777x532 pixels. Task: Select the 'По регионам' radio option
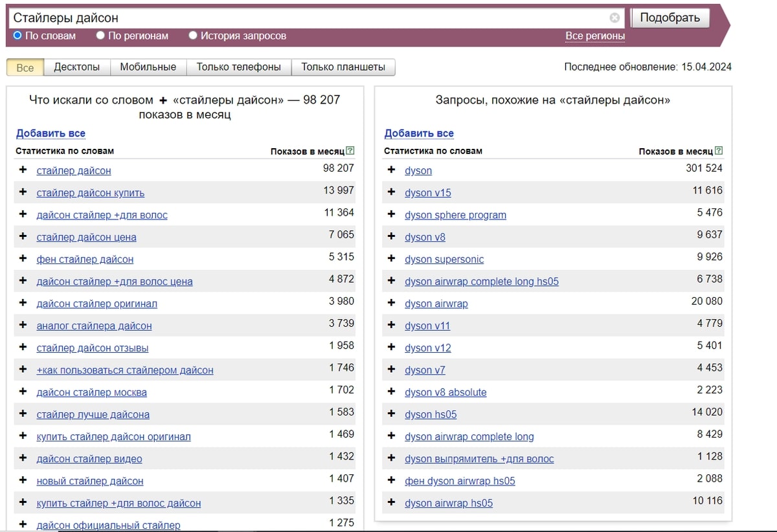(100, 36)
